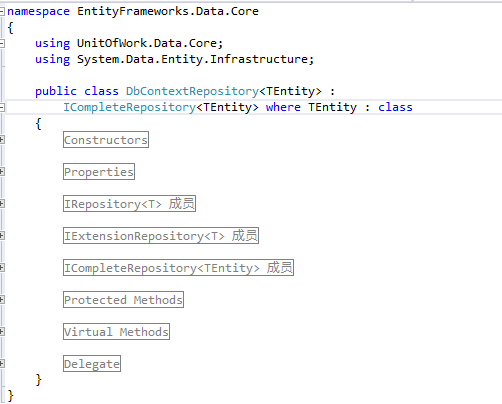The image size is (502, 404).
Task: Click the collapsed IRepository<T> 成员 box
Action: (x=129, y=204)
